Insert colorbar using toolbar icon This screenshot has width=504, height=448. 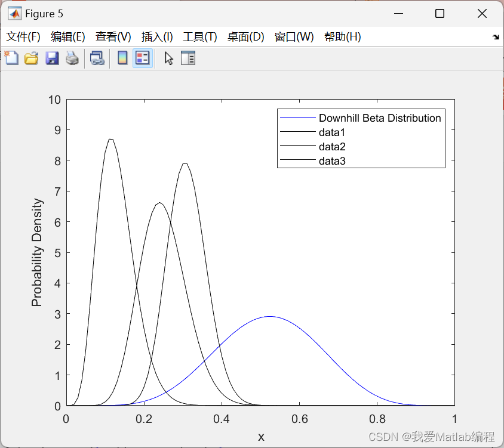coord(122,58)
